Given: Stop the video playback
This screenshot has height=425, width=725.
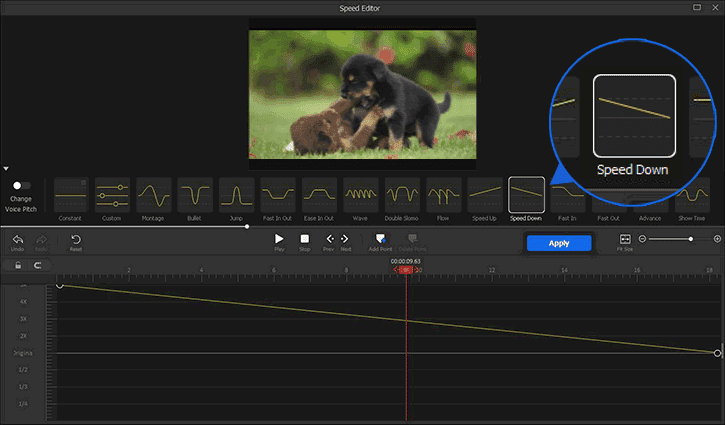Looking at the screenshot, I should (305, 240).
